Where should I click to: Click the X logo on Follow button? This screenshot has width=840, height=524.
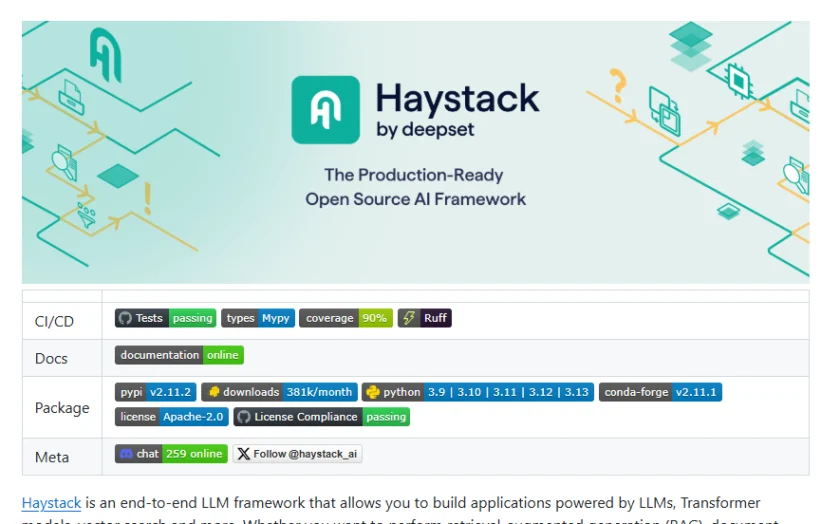tap(244, 454)
